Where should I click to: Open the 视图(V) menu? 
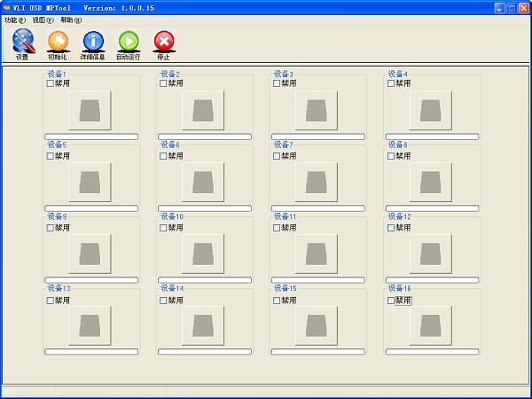click(43, 20)
